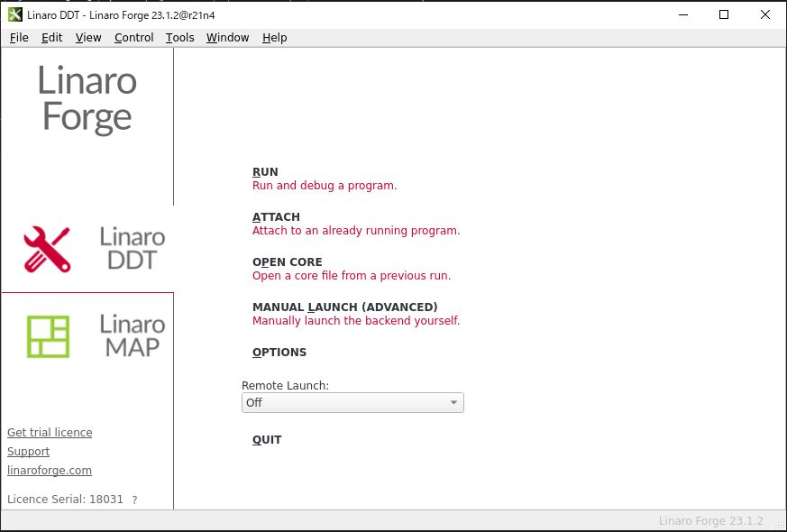Open the View menu
The height and width of the screenshot is (532, 787).
pos(88,38)
